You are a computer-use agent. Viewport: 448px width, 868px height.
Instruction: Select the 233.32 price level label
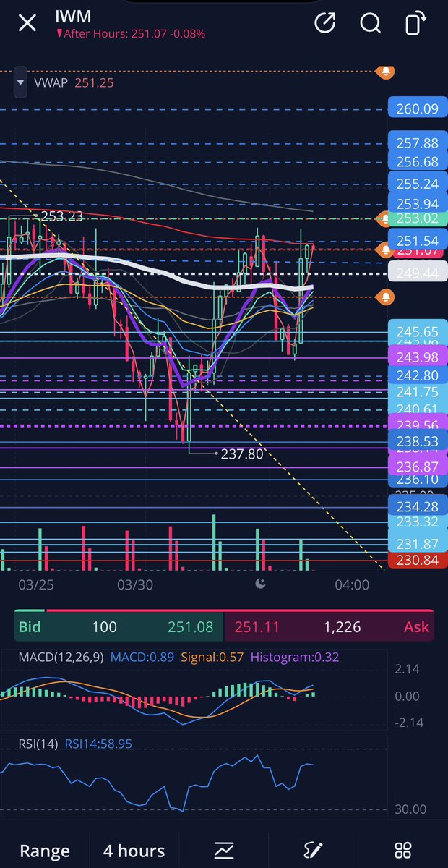(418, 521)
